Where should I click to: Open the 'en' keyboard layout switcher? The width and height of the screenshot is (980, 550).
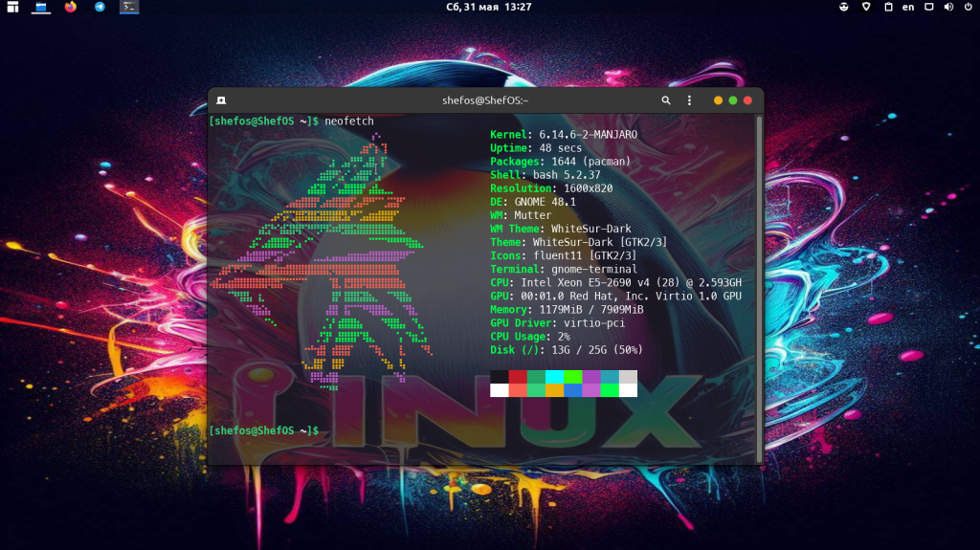[x=908, y=7]
